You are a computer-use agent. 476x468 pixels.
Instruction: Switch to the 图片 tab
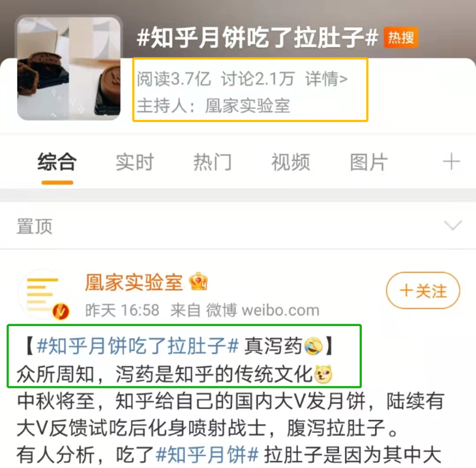369,162
